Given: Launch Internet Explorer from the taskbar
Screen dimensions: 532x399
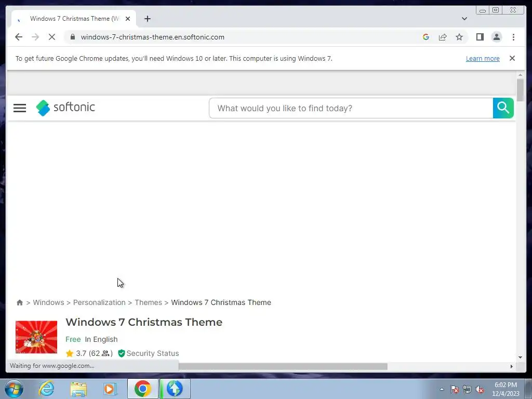Looking at the screenshot, I should pyautogui.click(x=46, y=389).
